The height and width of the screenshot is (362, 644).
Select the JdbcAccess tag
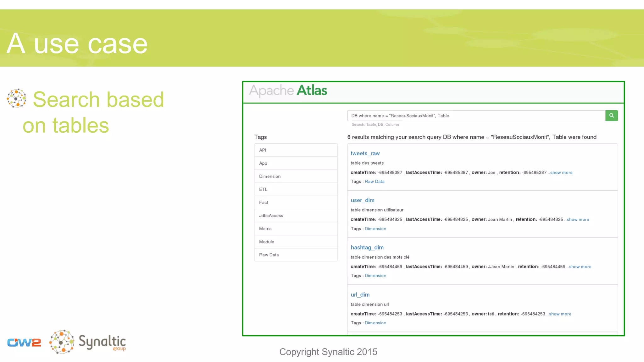point(296,216)
